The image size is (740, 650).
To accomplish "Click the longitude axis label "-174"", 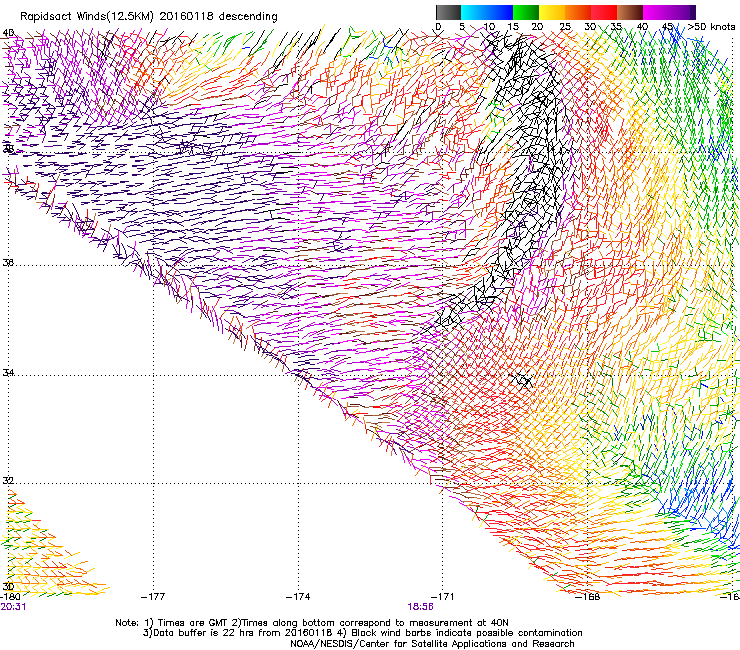I will coord(298,597).
